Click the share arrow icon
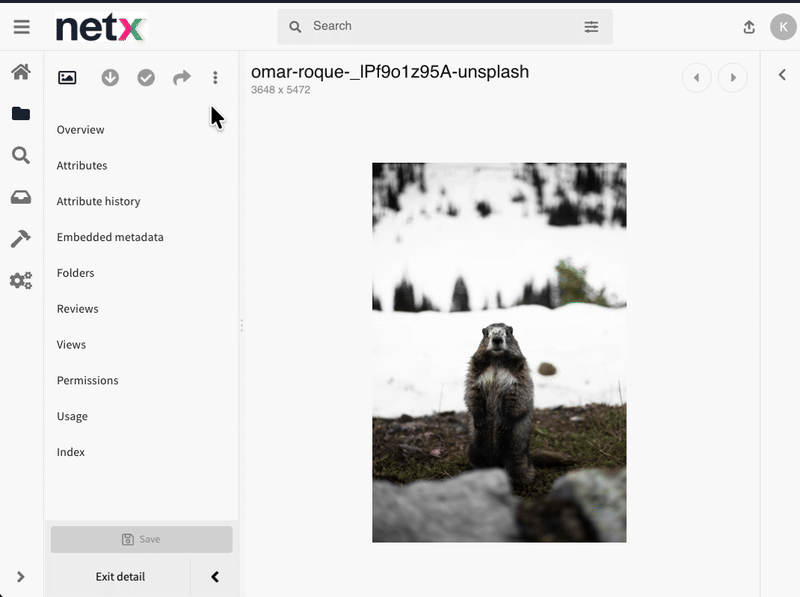Viewport: 800px width, 597px height. (x=181, y=78)
